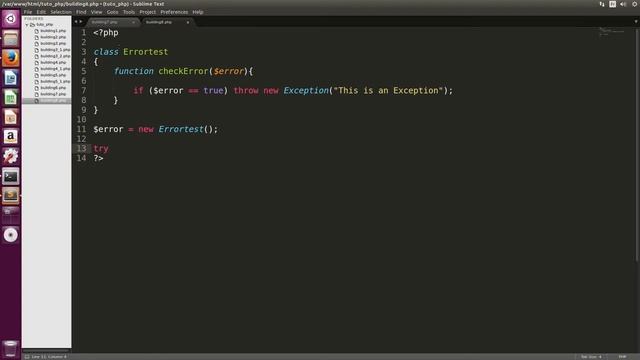Open building3_1.php in the sidebar

(x=55, y=50)
